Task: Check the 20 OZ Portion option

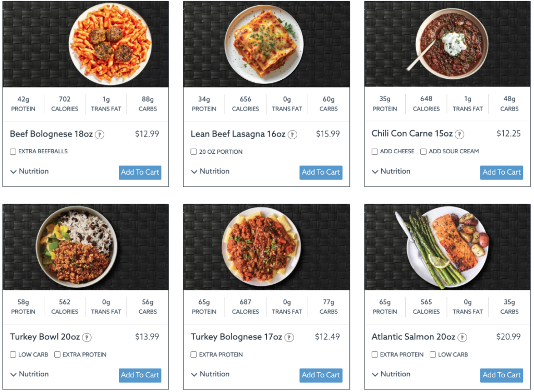Action: click(x=193, y=152)
